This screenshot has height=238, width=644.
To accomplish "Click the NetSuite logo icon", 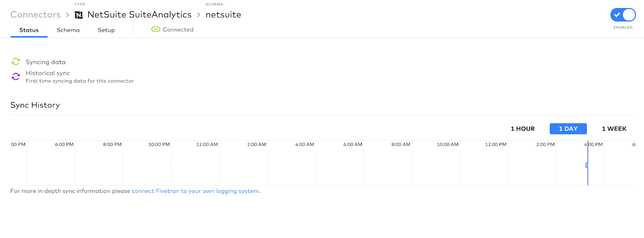I will [79, 15].
